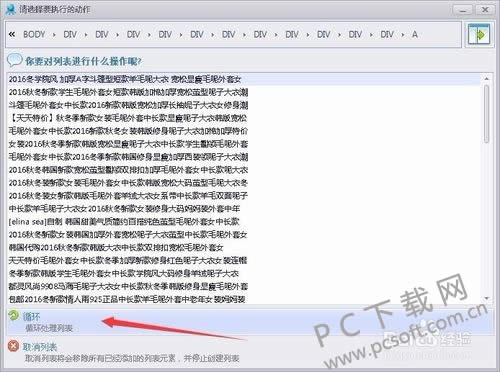Minimize the dialog window
The height and width of the screenshot is (372, 500).
click(463, 10)
